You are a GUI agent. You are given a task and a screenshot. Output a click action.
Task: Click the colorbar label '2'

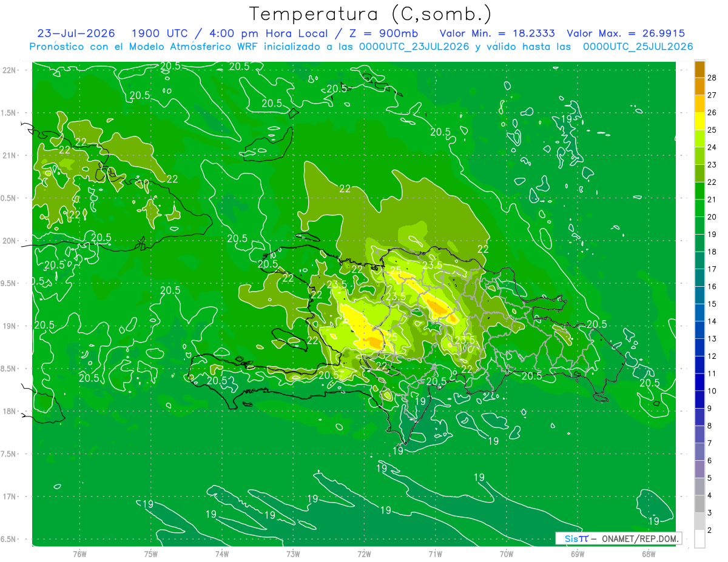[x=710, y=530]
